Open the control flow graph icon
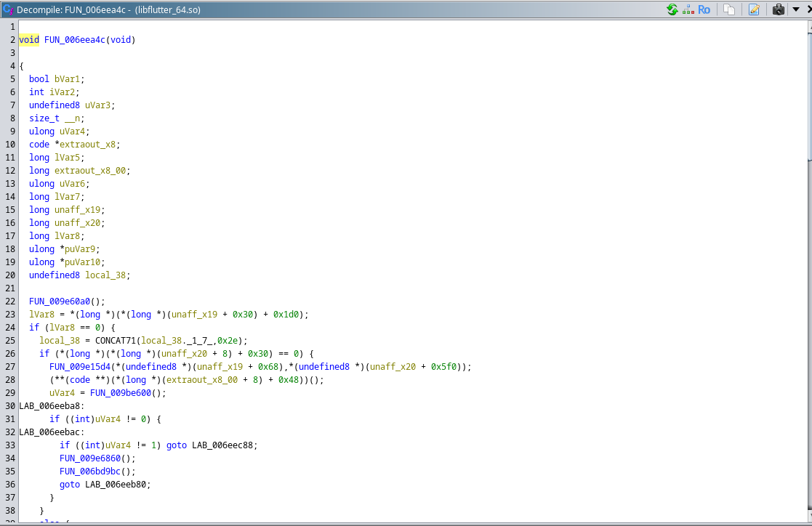Screen dimensions: 812x526 pyautogui.click(x=688, y=9)
